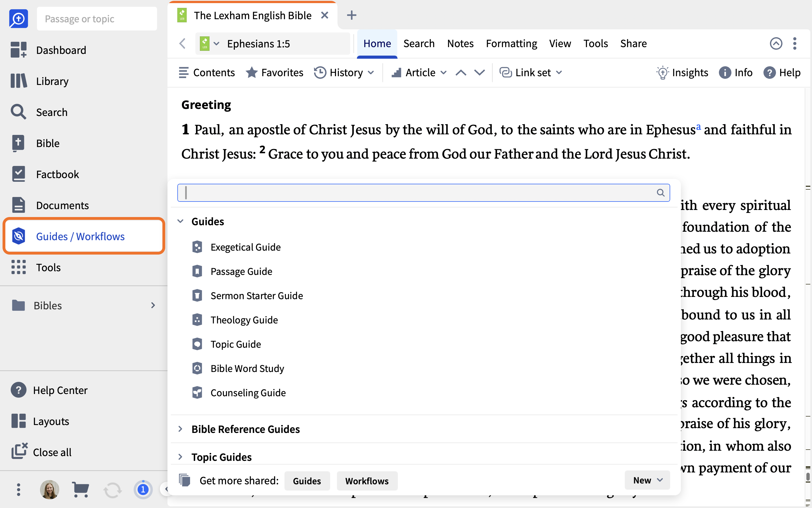Open the Dashboard from the sidebar
812x508 pixels.
coord(48,50)
